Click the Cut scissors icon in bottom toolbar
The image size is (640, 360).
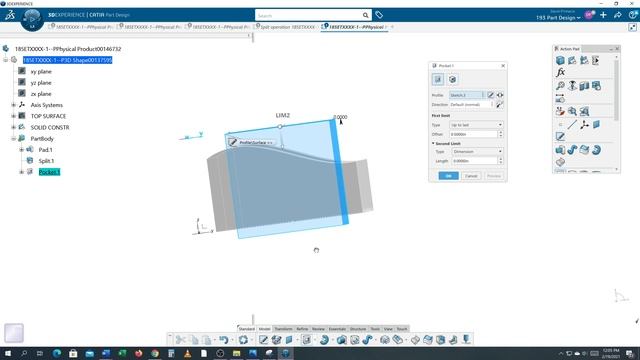tap(180, 340)
